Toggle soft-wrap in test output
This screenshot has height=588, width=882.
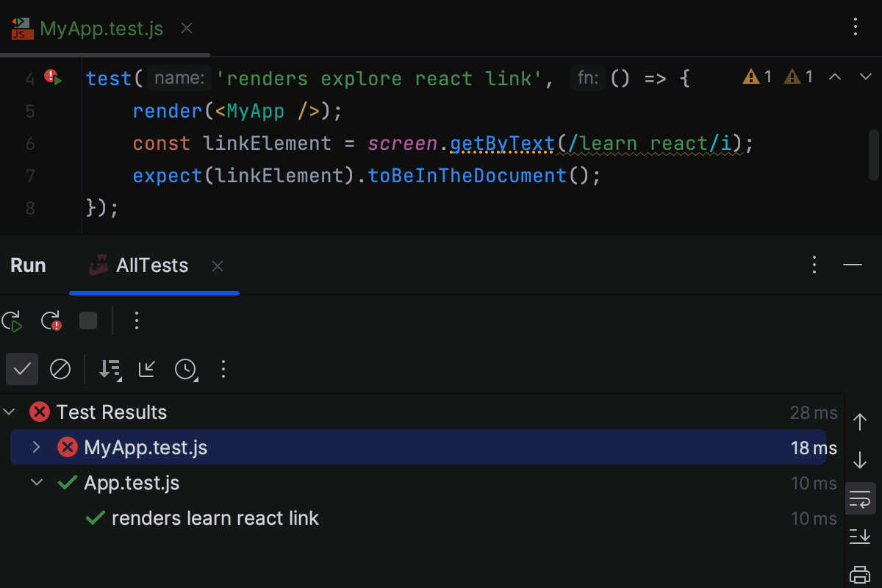(859, 501)
